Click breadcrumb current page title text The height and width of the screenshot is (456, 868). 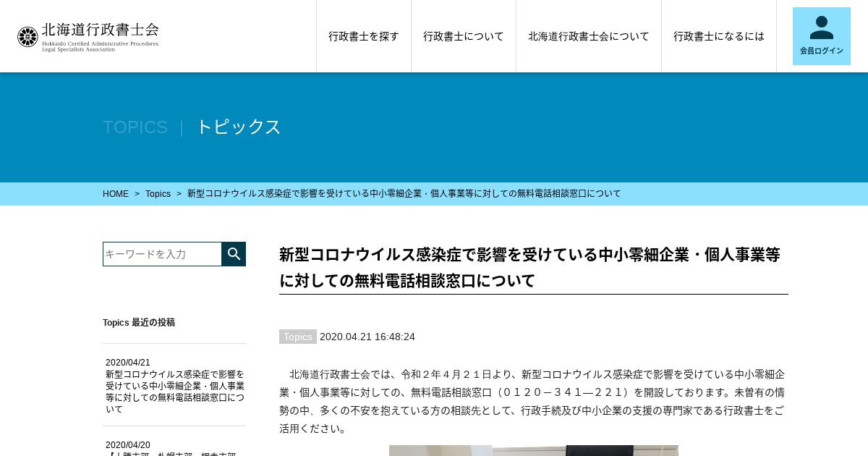coord(404,194)
